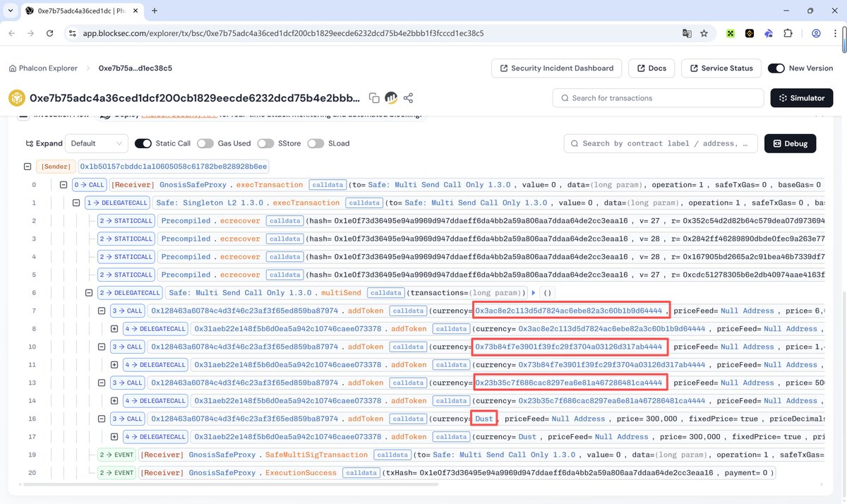Open the Docs page
847x504 pixels.
pos(651,68)
